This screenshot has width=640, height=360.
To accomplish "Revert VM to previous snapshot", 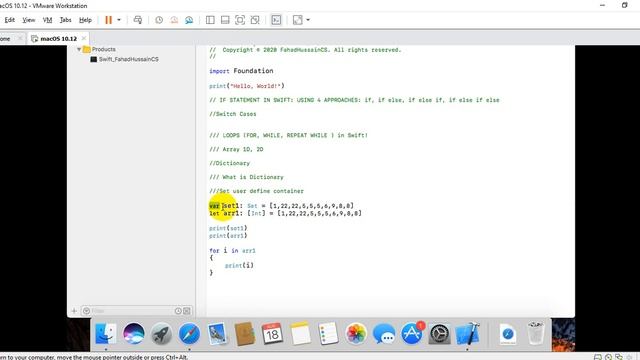I will (174, 20).
